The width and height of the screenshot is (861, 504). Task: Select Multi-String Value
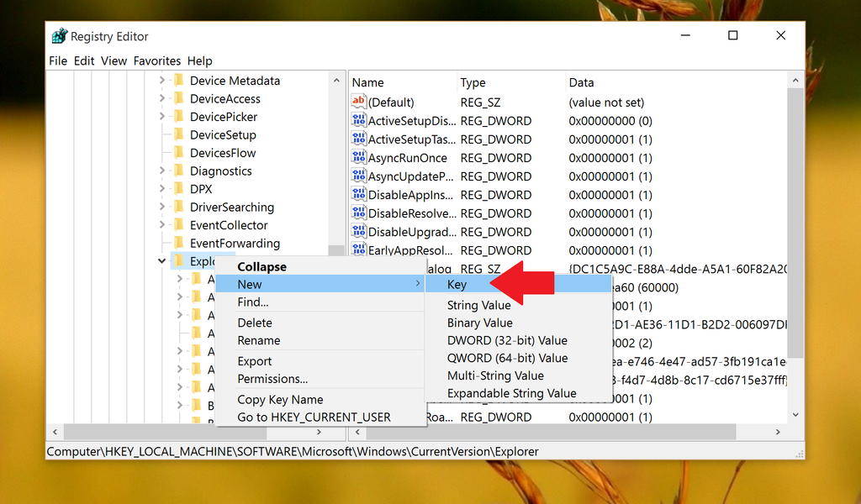click(518, 375)
